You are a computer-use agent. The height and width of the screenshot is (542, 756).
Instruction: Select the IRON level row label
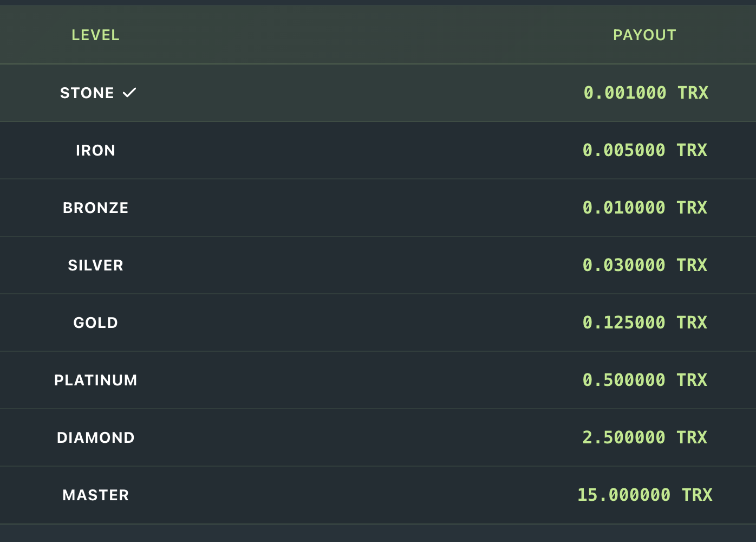pyautogui.click(x=96, y=151)
